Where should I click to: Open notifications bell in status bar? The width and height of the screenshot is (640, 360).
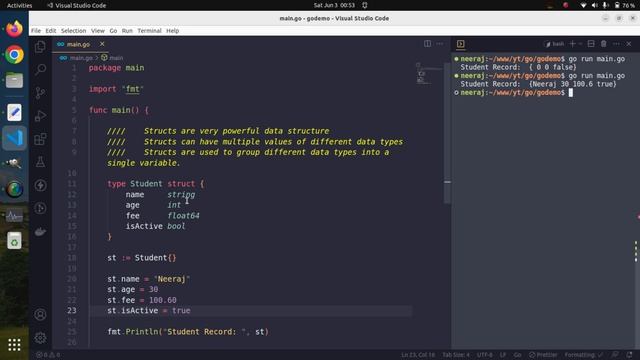(629, 355)
